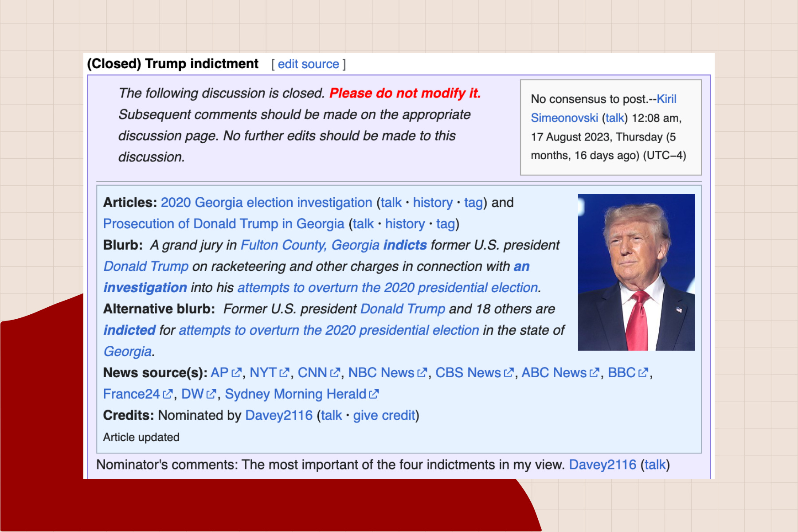Screen dimensions: 798x532
Task: Open Kiril Simeonovski's talk link
Action: [615, 118]
